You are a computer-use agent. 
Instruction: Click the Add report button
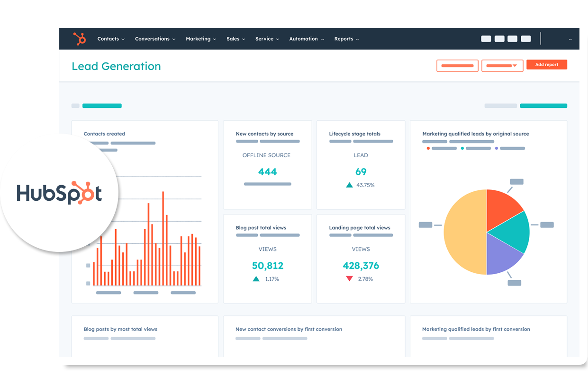[x=547, y=65]
